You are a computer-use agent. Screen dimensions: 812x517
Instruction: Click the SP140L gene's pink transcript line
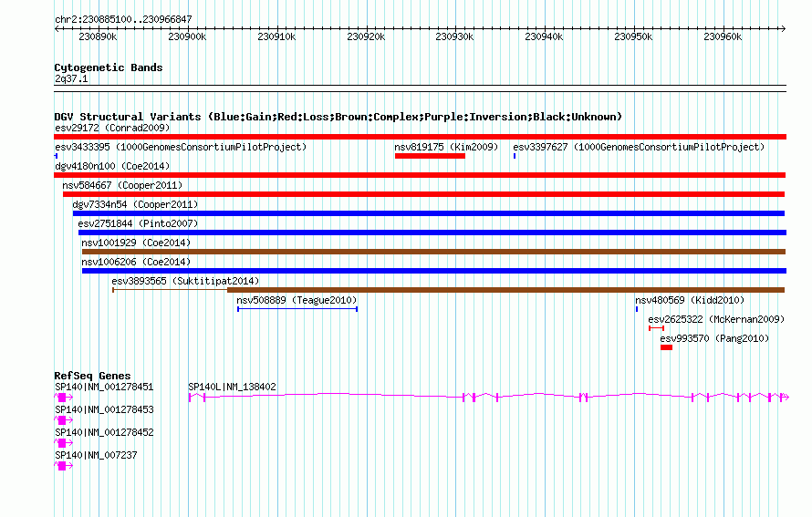(x=488, y=397)
